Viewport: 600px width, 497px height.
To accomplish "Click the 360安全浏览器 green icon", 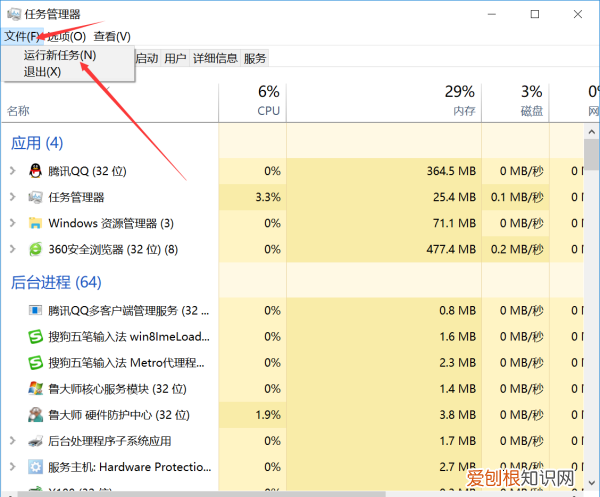I will (36, 249).
